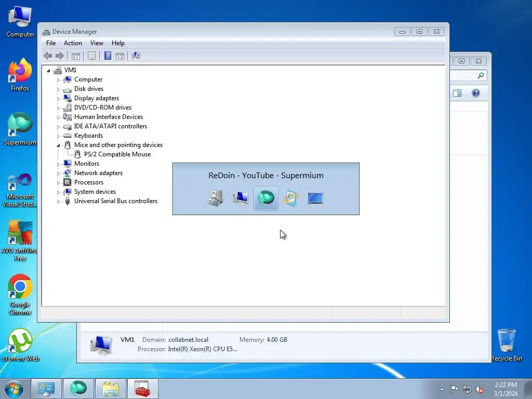
Task: Select the Desktop icon in task switcher
Action: point(315,198)
